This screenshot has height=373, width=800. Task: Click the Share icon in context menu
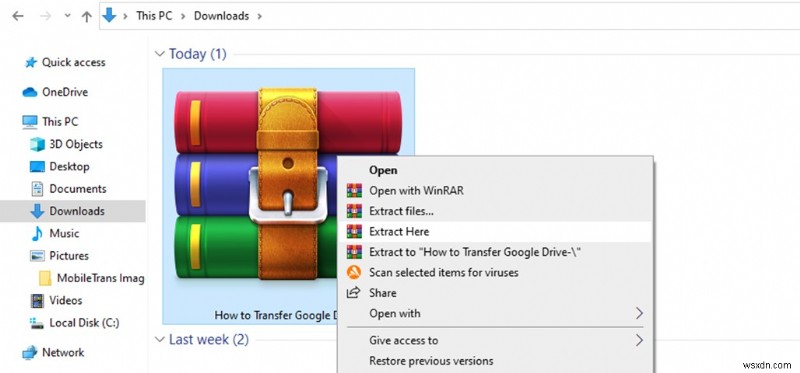pyautogui.click(x=354, y=292)
